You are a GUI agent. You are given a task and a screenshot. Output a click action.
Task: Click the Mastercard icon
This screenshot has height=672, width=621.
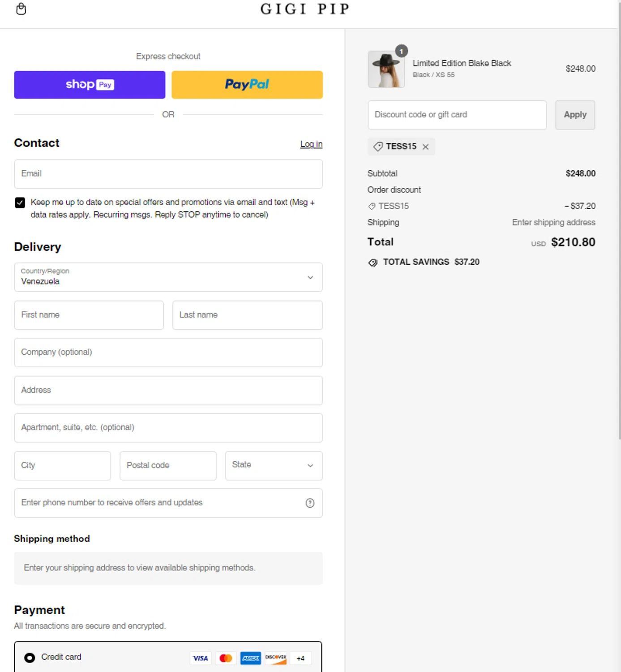click(x=226, y=658)
